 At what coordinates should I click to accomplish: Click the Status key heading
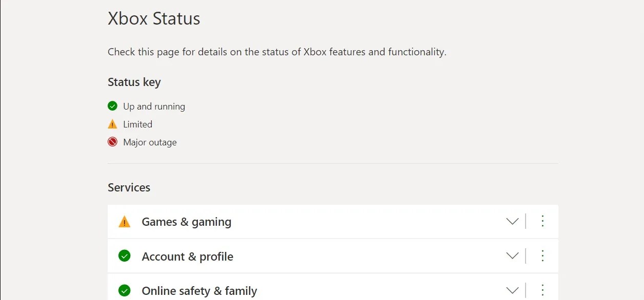point(134,82)
